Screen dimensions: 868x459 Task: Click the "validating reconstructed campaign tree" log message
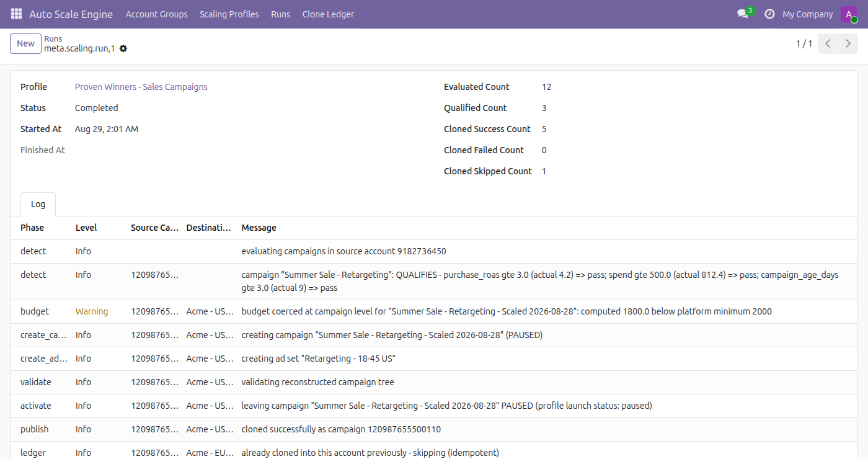coord(317,382)
